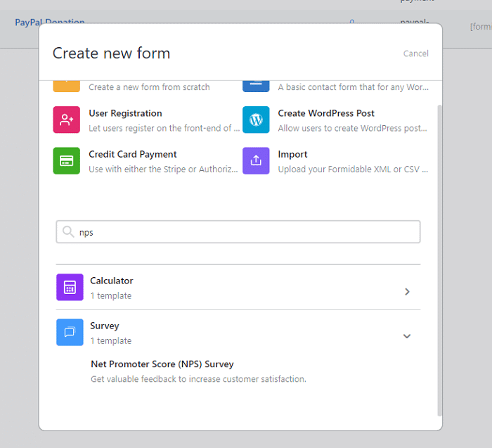
Task: Click the magnifier icon in search box
Action: click(x=68, y=232)
